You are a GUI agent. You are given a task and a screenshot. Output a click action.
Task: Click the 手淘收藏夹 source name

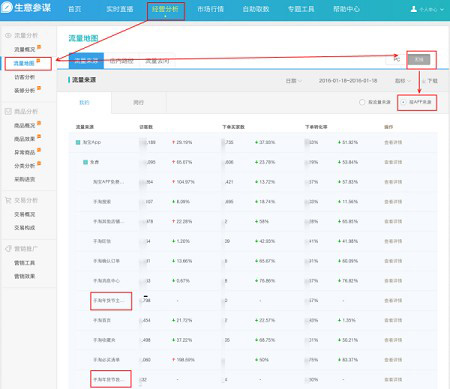pyautogui.click(x=104, y=340)
